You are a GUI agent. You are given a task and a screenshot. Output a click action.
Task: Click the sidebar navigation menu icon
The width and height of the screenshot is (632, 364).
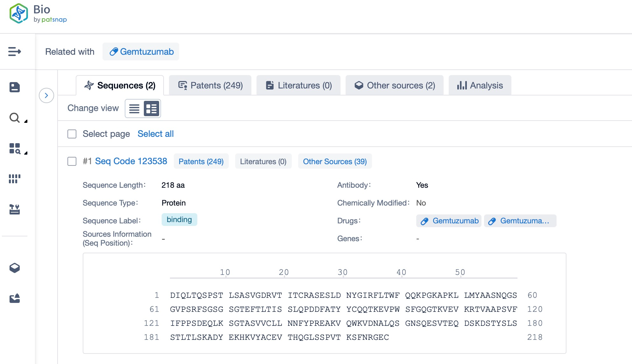[x=14, y=51]
